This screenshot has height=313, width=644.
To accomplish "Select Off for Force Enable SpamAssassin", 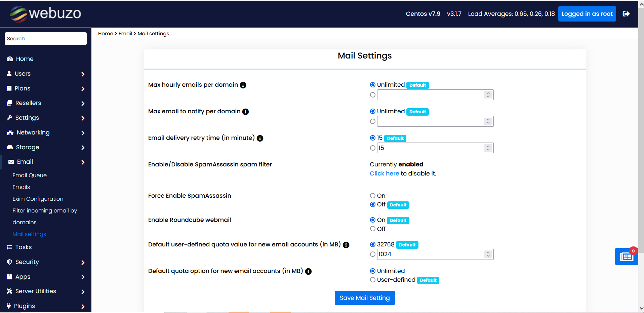I will [373, 204].
